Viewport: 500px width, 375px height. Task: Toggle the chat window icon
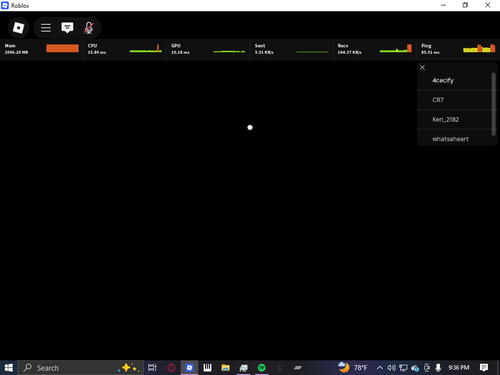click(x=67, y=28)
